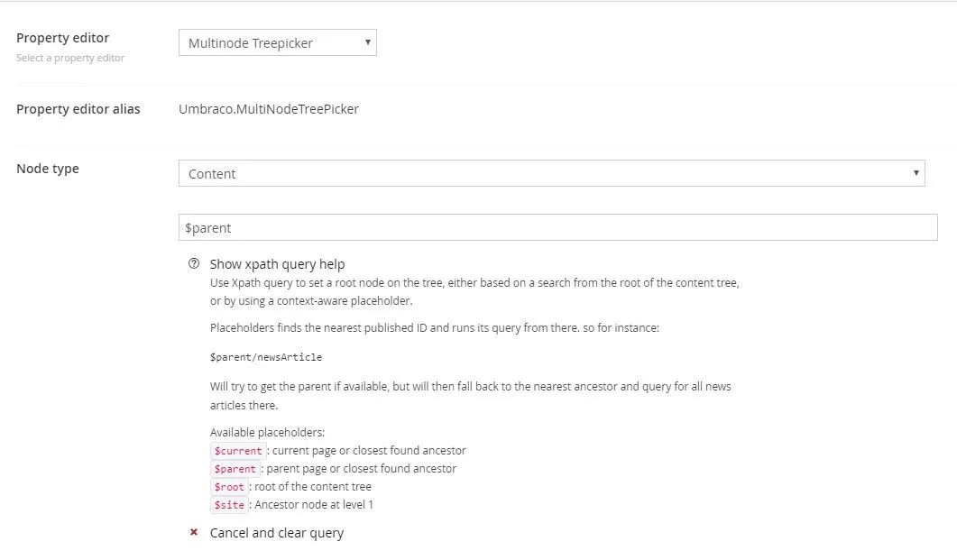Toggle the Show xpath query help link
This screenshot has height=560, width=957.
[x=277, y=264]
